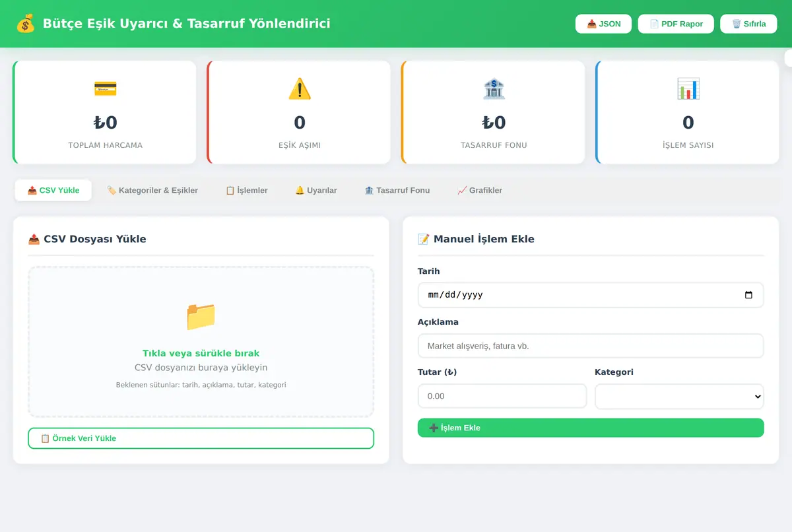Export data with the JSON button

point(604,24)
